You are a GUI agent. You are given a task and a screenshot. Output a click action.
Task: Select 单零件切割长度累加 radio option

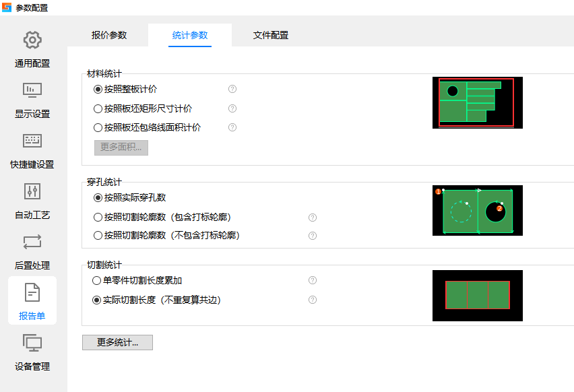[137, 280]
